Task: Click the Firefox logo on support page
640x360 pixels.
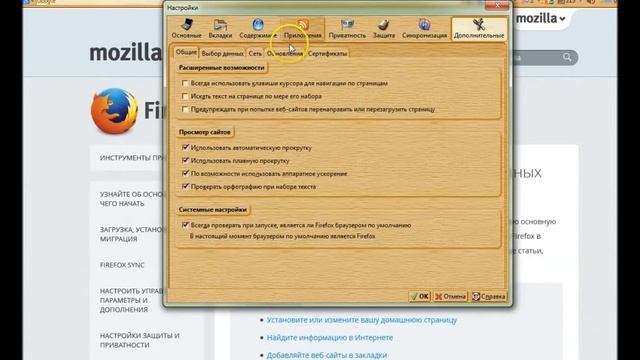Action: [x=114, y=111]
